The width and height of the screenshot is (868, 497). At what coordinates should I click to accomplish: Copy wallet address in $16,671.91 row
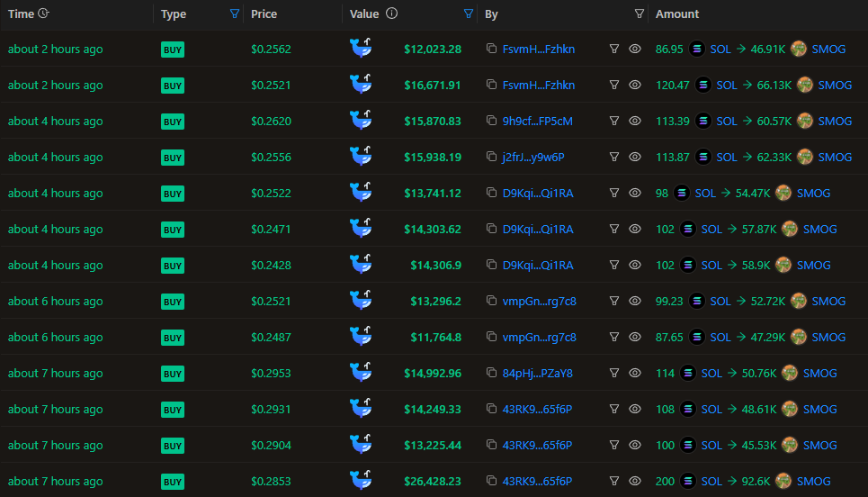(x=491, y=85)
